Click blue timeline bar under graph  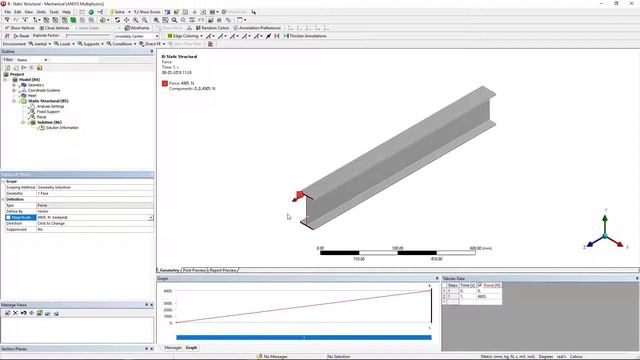point(304,337)
